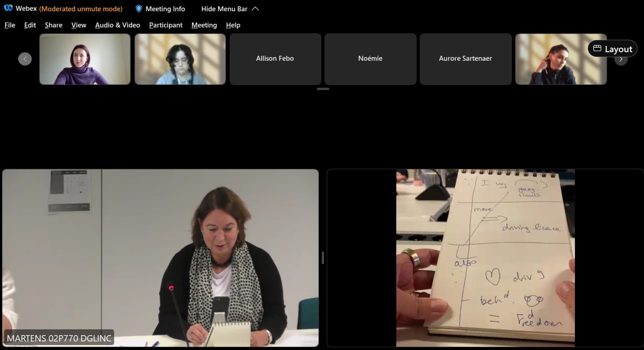
Task: Open the Edit menu
Action: click(30, 25)
